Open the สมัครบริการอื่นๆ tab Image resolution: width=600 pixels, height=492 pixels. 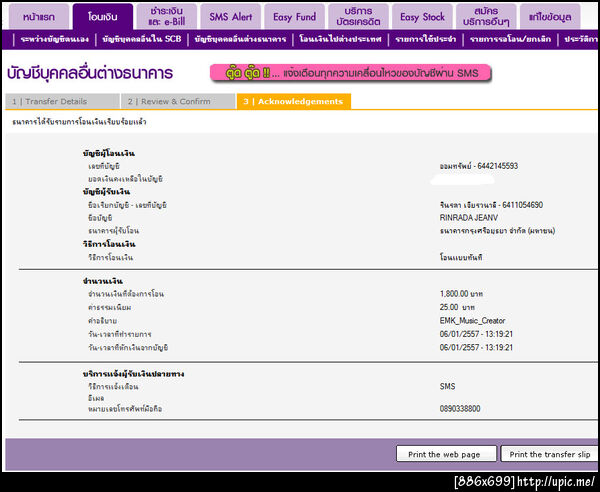486,17
